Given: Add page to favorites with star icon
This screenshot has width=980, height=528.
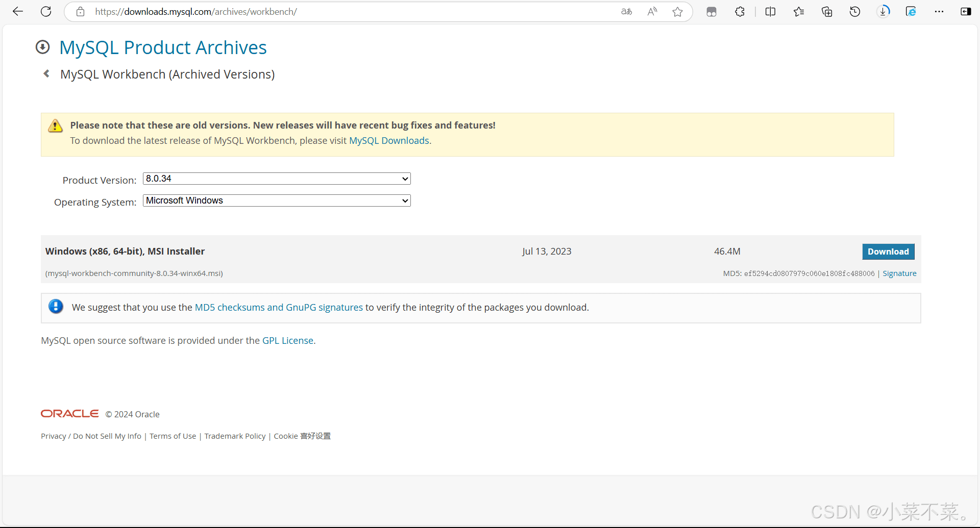Looking at the screenshot, I should [x=677, y=11].
